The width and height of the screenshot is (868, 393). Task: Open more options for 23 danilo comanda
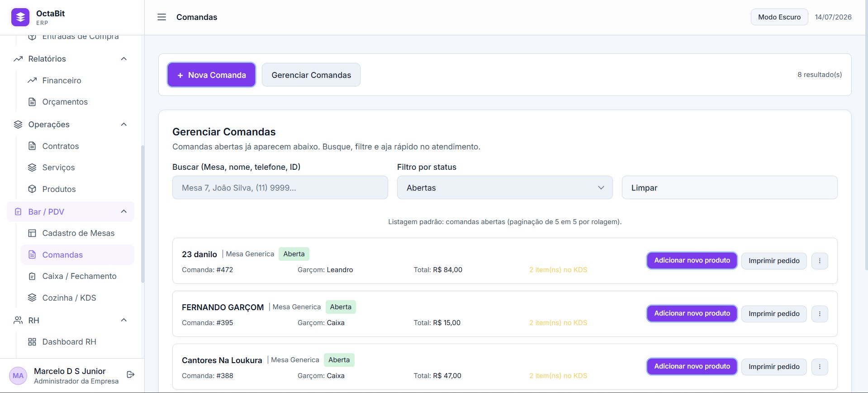pos(820,261)
